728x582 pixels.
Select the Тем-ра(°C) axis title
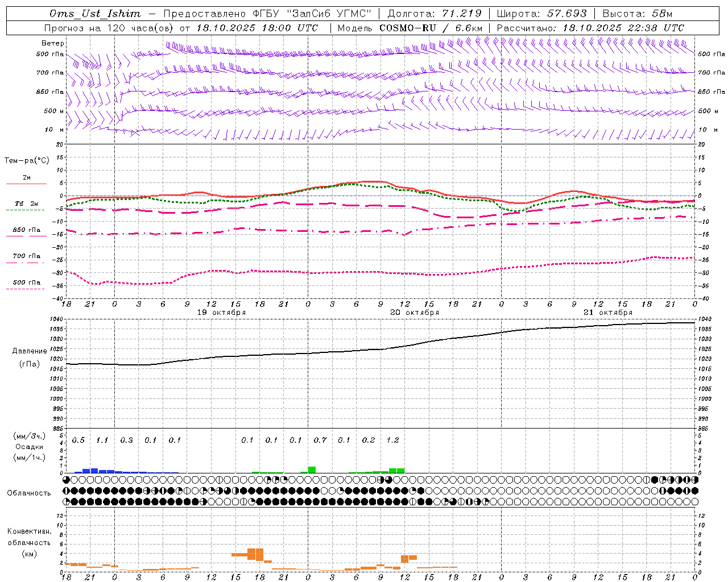pos(27,161)
